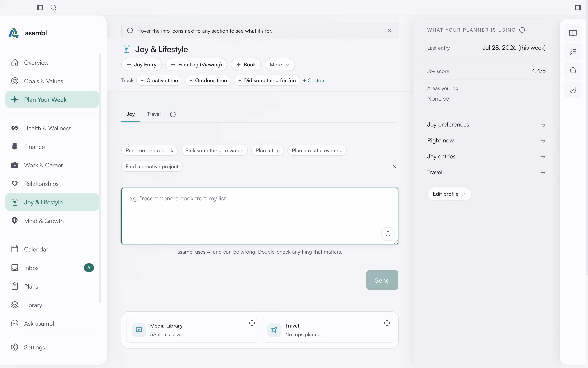588x368 pixels.
Task: Open Calendar from sidebar
Action: (x=52, y=249)
